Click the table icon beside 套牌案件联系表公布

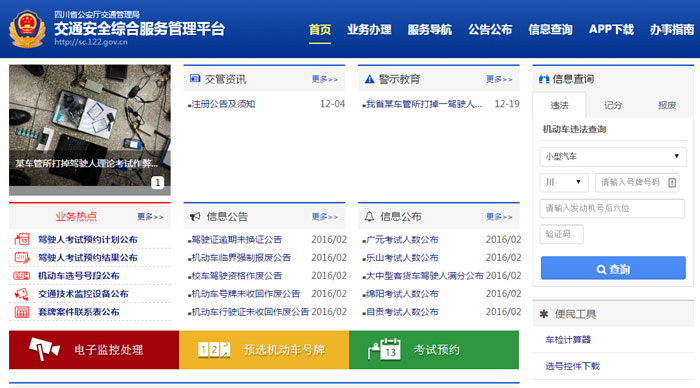click(x=22, y=312)
